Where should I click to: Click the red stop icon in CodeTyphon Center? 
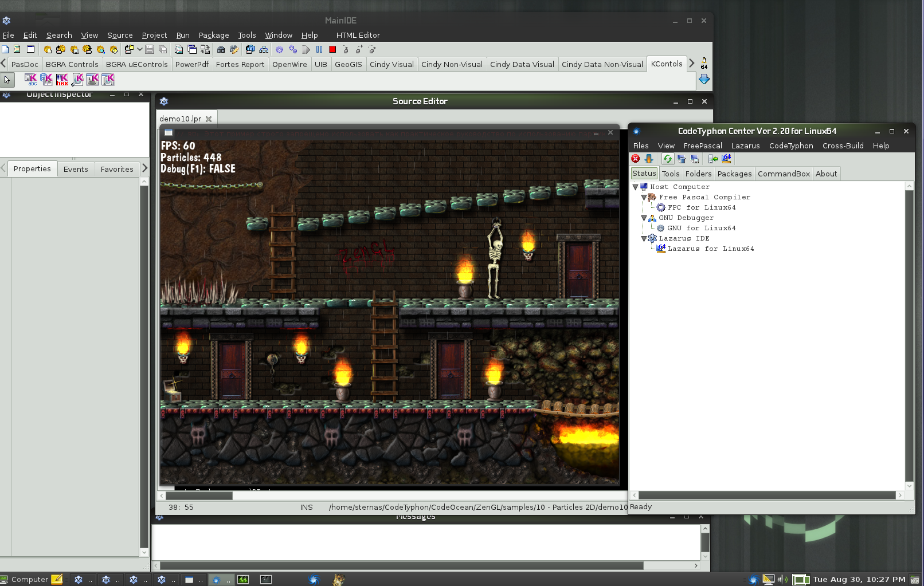pyautogui.click(x=636, y=159)
